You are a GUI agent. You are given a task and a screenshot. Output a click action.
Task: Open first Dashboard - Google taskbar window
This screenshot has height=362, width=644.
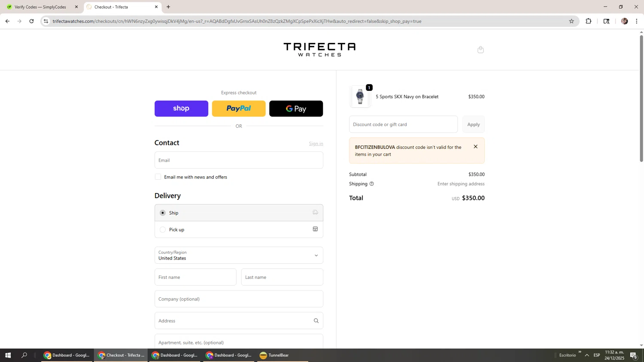pos(67,355)
